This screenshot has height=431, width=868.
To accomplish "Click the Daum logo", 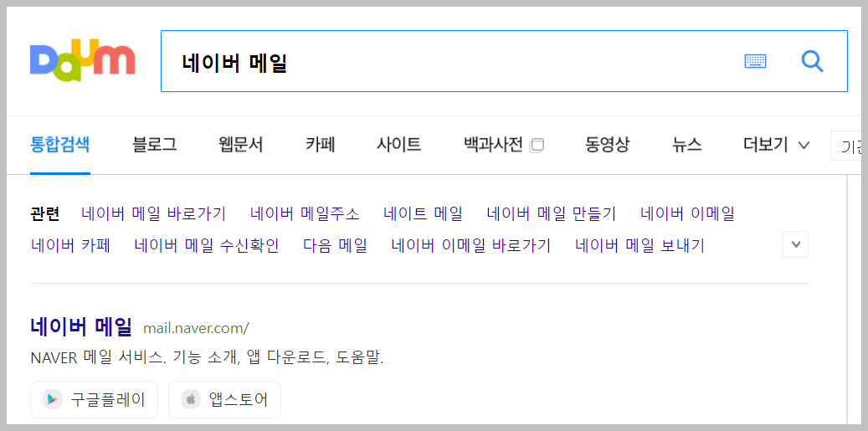I will click(83, 60).
